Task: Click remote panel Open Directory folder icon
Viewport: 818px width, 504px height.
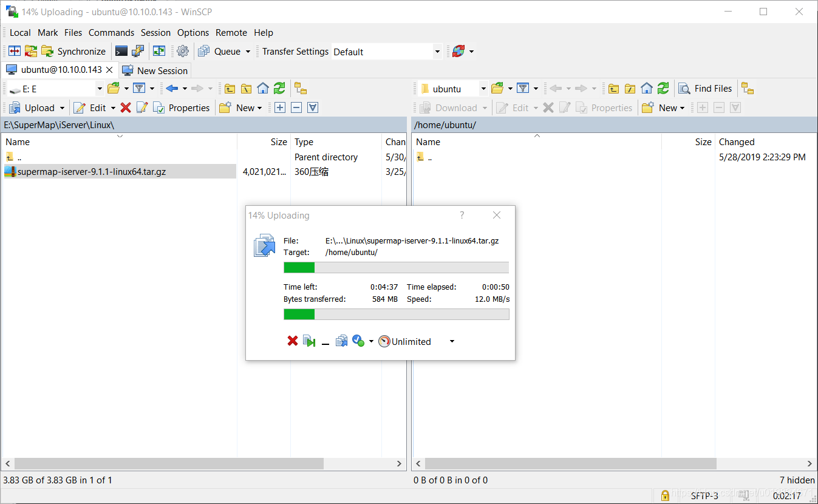Action: click(497, 89)
